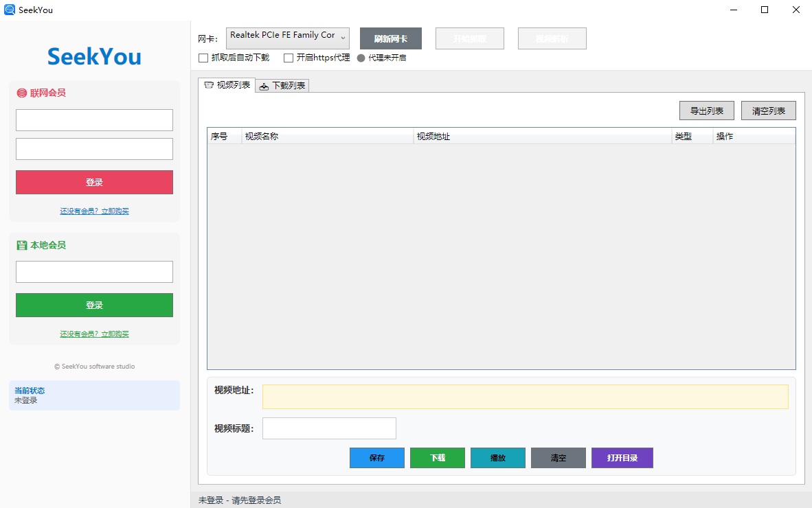Click the 代理未开启 status text
812x508 pixels.
pyautogui.click(x=387, y=58)
